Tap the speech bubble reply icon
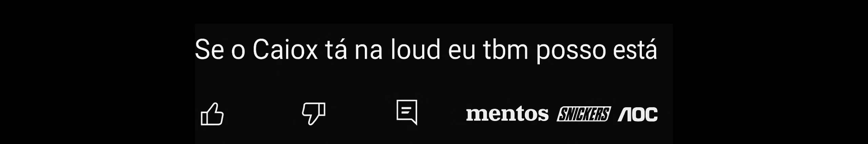868x144 pixels. [x=407, y=112]
